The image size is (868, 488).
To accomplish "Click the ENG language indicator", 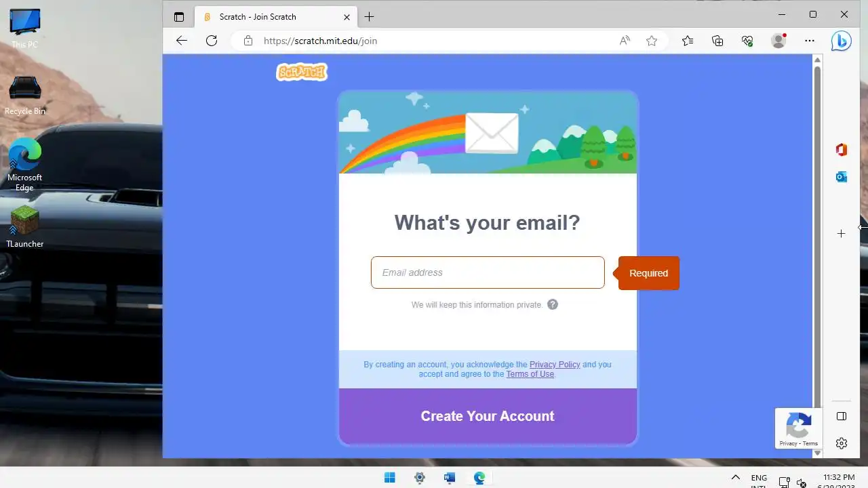I will (x=759, y=478).
